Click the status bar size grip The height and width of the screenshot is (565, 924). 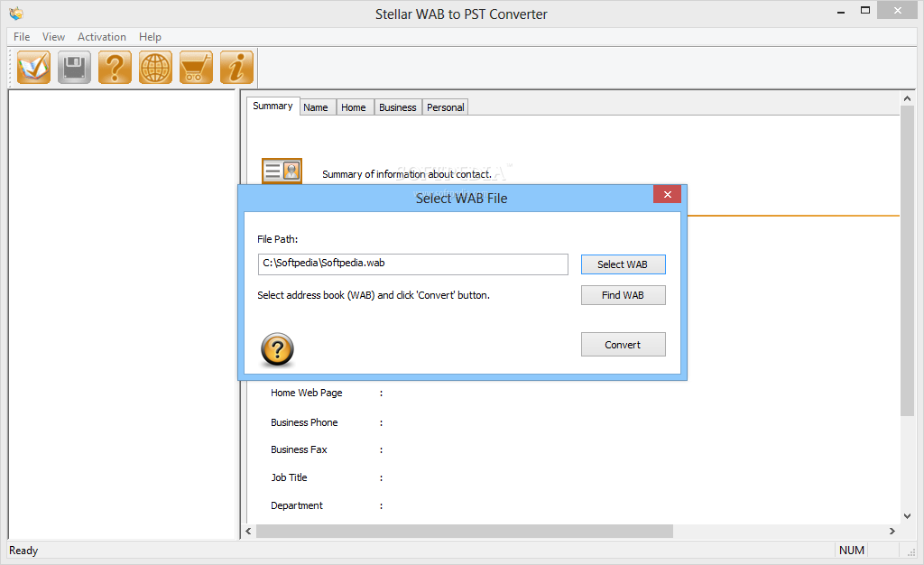pyautogui.click(x=911, y=552)
